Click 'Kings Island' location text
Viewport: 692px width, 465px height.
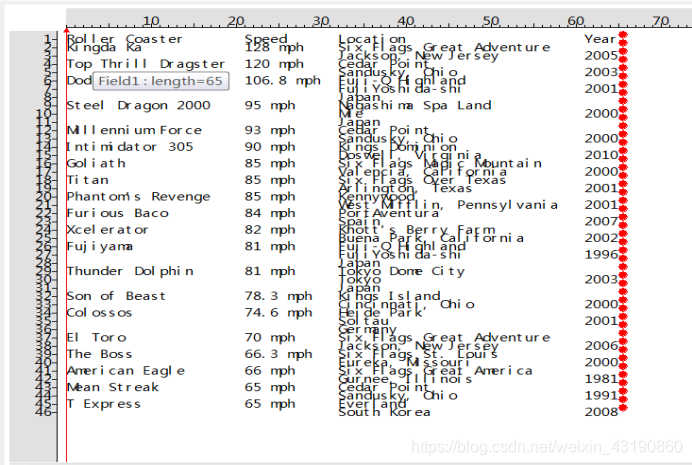point(389,296)
